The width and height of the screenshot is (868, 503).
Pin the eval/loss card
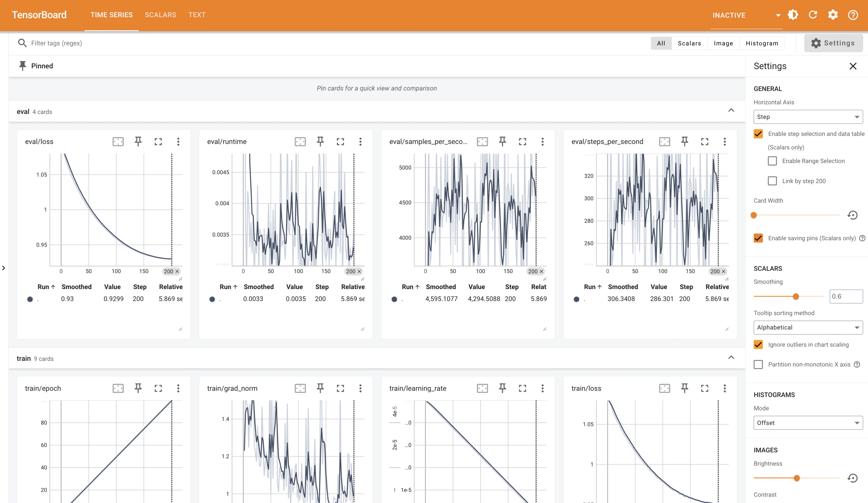tap(138, 141)
